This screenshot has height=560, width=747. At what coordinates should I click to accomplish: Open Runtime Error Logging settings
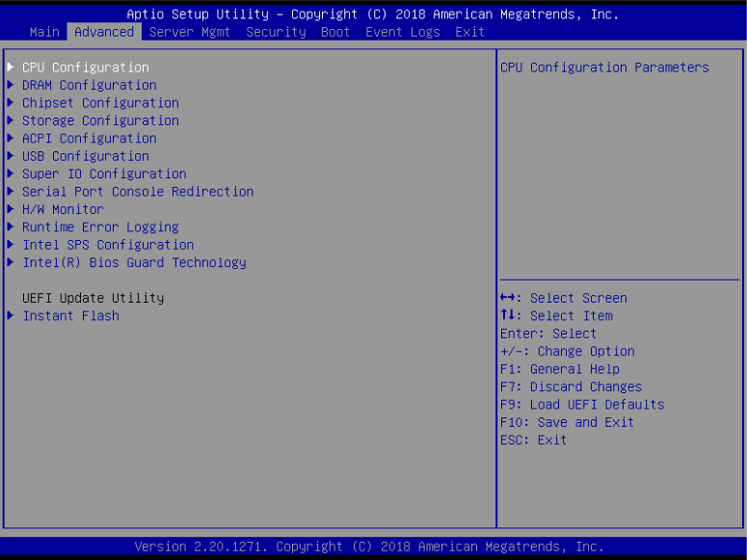point(100,227)
